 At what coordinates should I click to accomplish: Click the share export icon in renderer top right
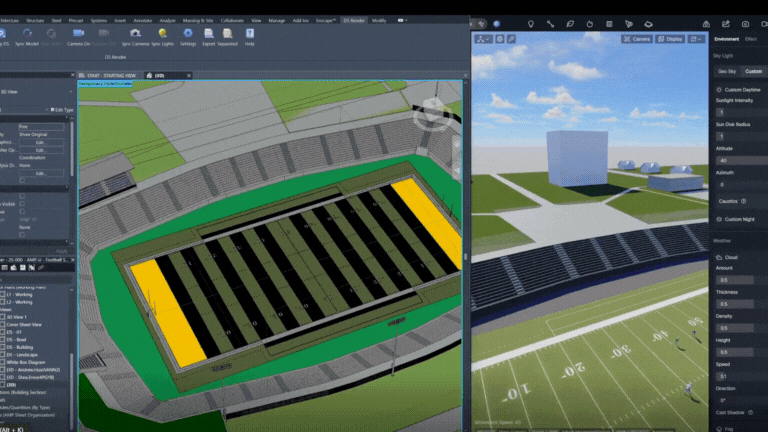(726, 24)
